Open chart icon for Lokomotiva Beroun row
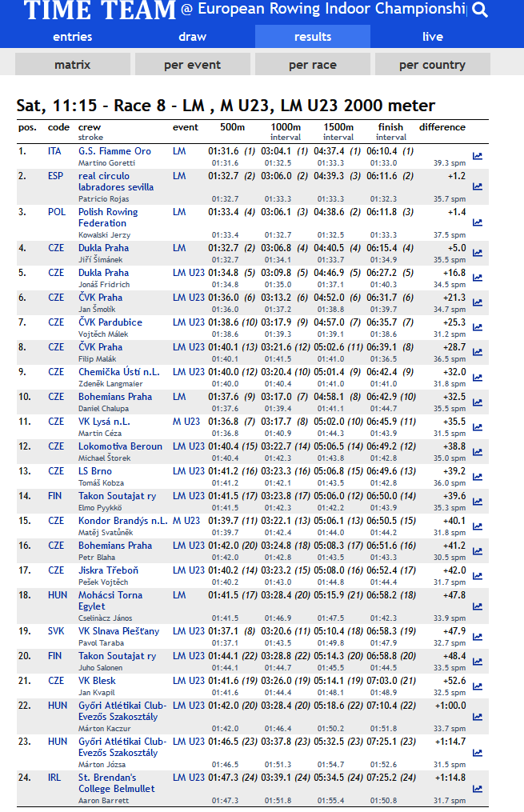Image resolution: width=524 pixels, height=812 pixels. point(478,452)
